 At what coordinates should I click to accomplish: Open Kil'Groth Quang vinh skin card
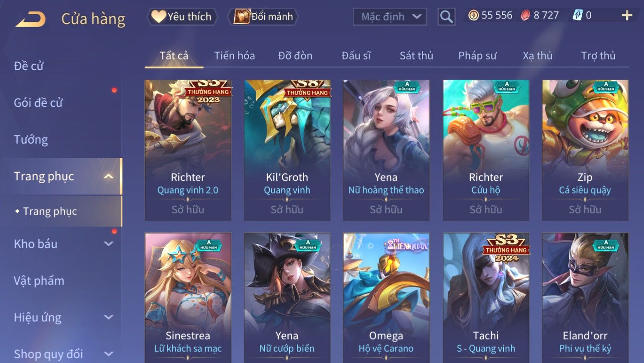[287, 150]
